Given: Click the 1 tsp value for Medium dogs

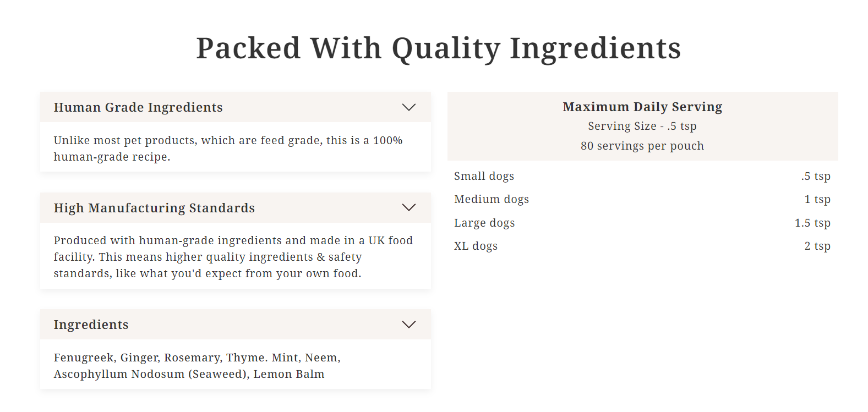Looking at the screenshot, I should [x=817, y=199].
